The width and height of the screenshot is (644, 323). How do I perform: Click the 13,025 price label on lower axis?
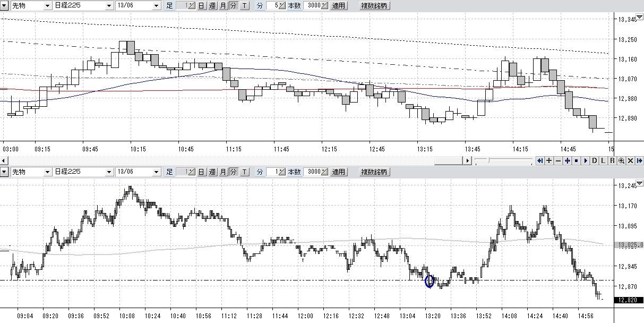(x=628, y=245)
